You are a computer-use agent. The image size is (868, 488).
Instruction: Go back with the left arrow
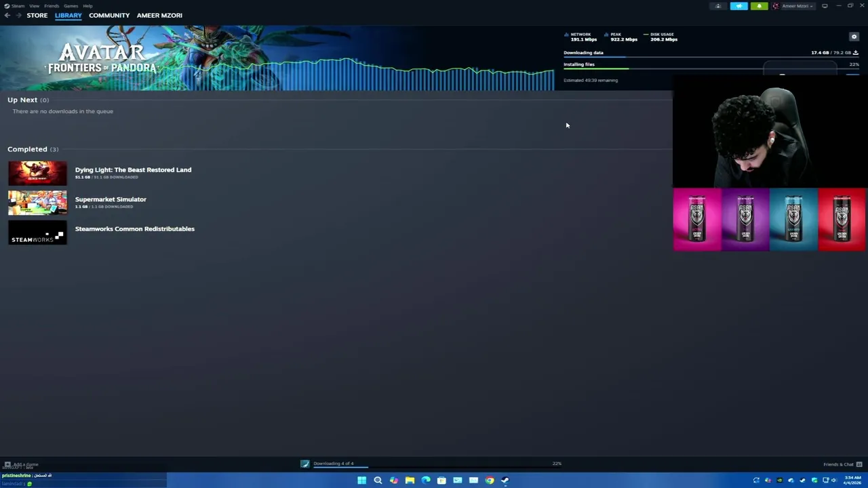(7, 15)
